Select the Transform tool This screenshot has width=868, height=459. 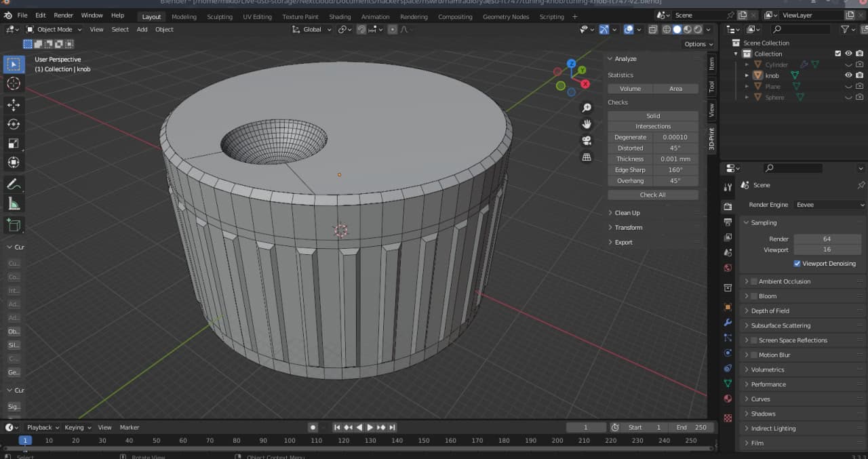point(14,162)
